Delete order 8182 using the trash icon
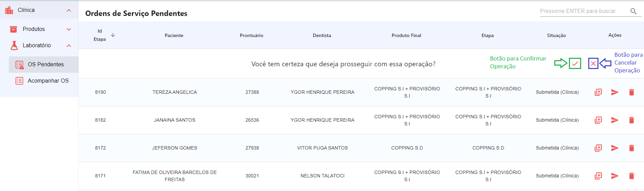Screen dimensions: 644x191 tap(631, 120)
